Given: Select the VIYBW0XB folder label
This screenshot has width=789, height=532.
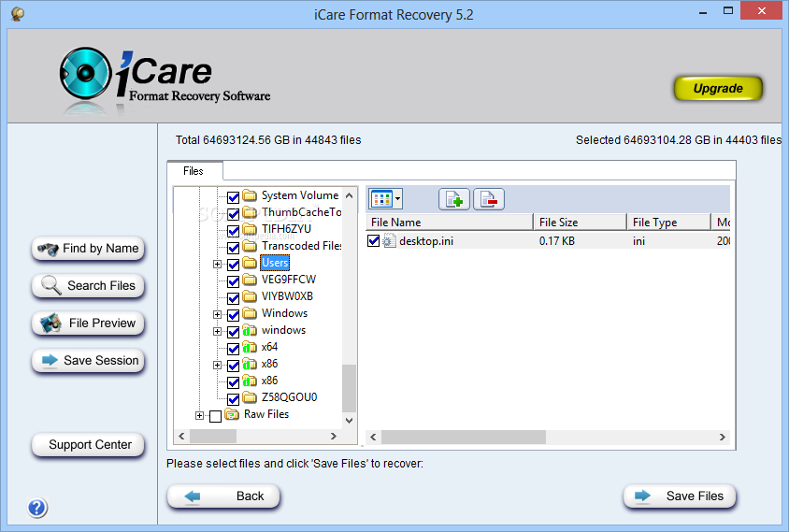Looking at the screenshot, I should coord(287,296).
